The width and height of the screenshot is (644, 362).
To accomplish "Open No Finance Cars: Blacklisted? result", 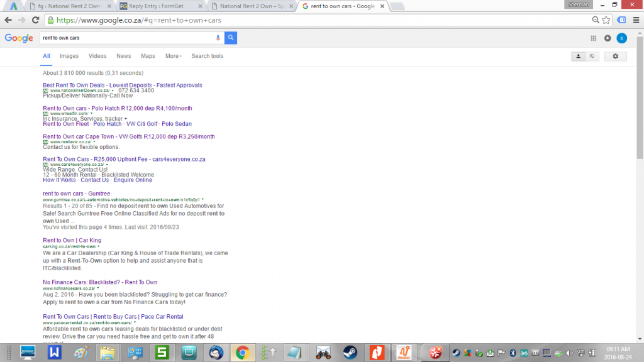I will 100,282.
